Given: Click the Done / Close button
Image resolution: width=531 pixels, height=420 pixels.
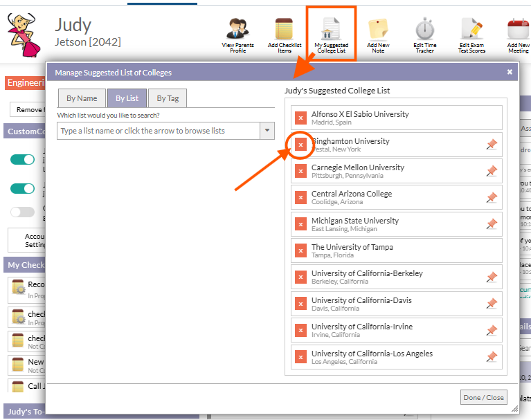Looking at the screenshot, I should click(484, 397).
